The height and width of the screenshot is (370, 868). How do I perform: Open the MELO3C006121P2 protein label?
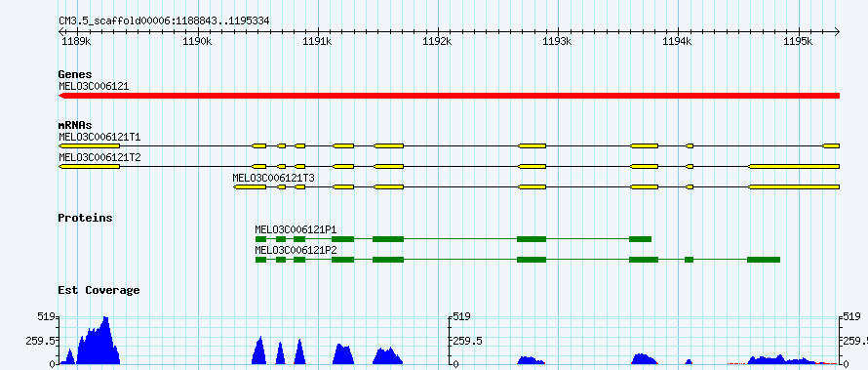[296, 249]
